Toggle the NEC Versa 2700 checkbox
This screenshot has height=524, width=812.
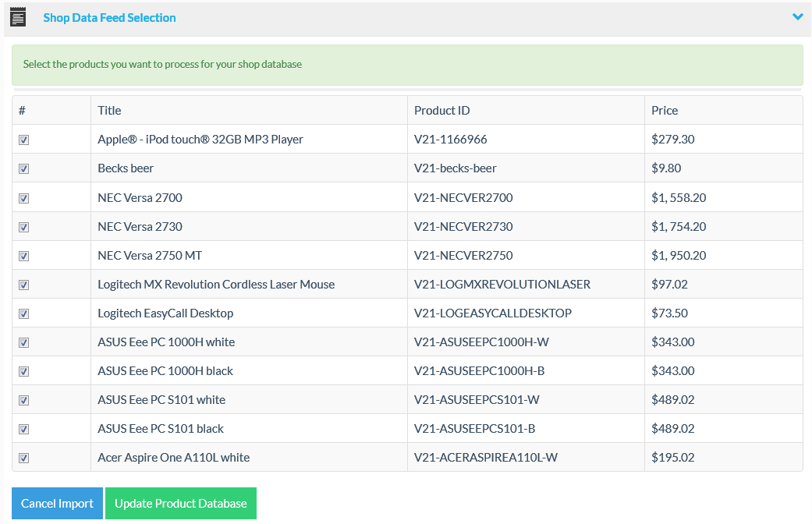[23, 198]
